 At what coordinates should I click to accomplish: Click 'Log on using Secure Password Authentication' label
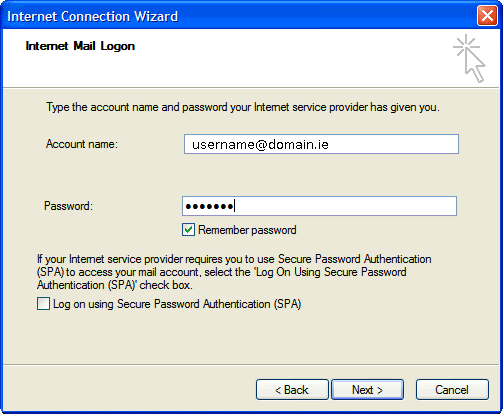pos(177,304)
